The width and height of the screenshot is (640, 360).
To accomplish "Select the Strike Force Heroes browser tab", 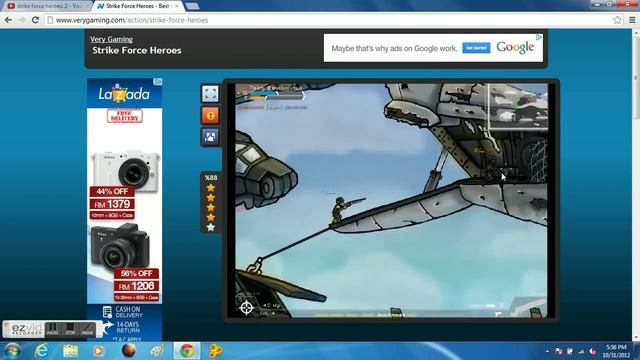I will click(x=137, y=6).
